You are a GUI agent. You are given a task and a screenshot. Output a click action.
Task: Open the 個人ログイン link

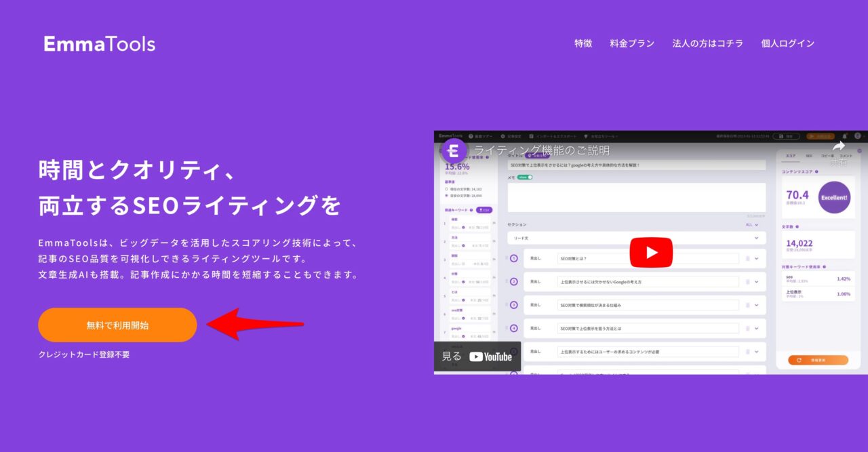point(787,43)
